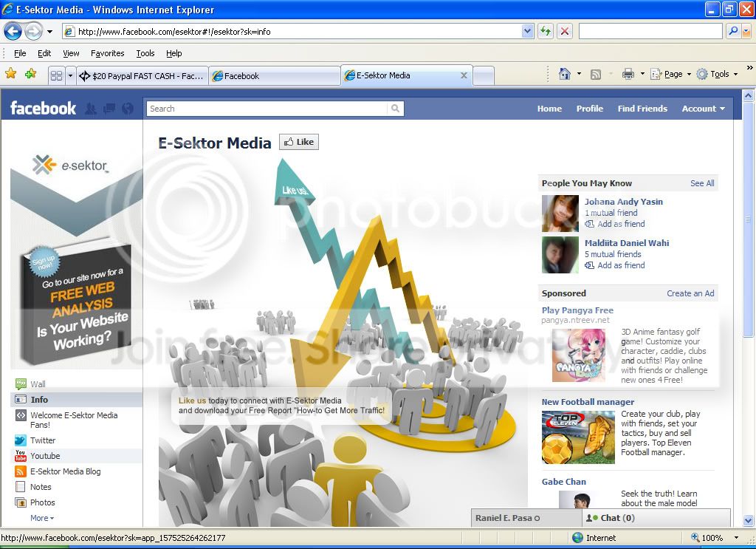Switch to the $20 Paypal FAST CASH tab
This screenshot has width=756, height=549.
tap(142, 76)
